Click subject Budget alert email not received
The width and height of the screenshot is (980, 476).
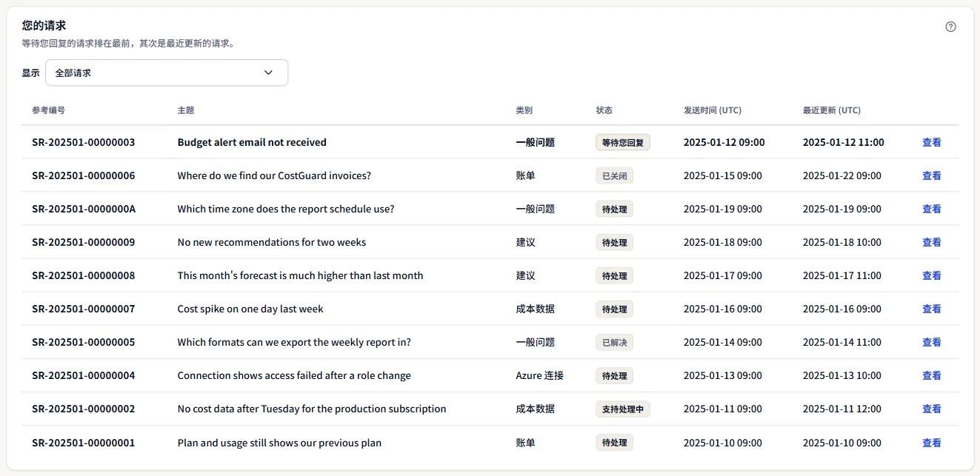tap(252, 142)
